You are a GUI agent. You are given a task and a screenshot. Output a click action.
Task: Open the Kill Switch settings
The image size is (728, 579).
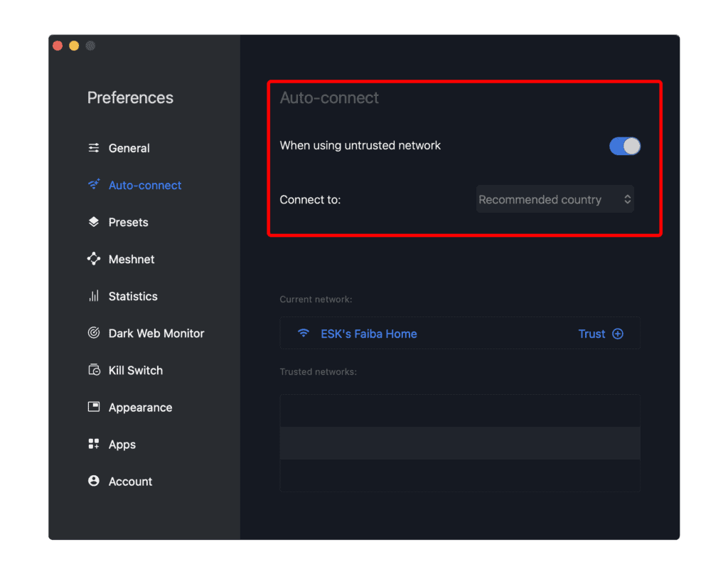(136, 371)
